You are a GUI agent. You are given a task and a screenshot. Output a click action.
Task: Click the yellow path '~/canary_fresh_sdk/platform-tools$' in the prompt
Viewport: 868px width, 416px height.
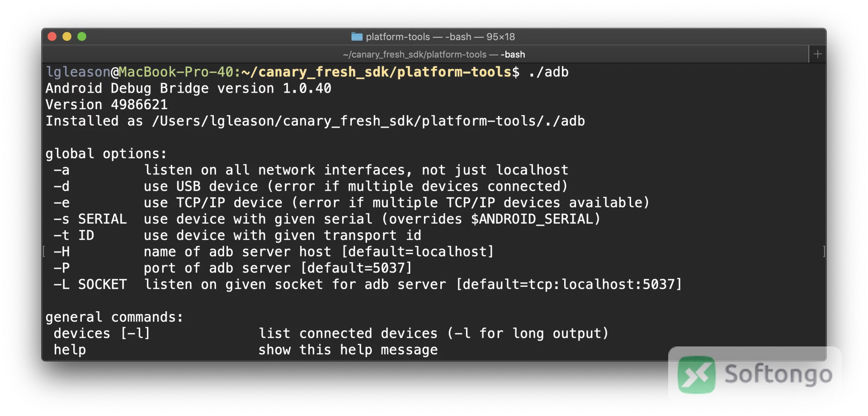[x=381, y=72]
